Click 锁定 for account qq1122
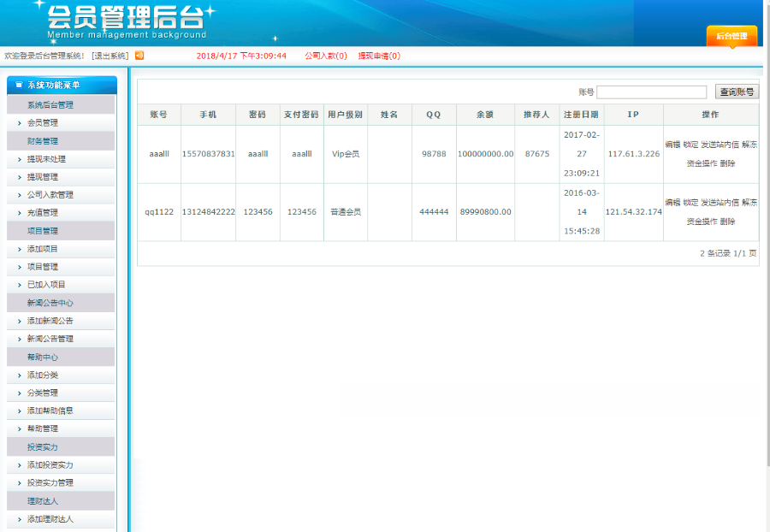 pos(690,203)
